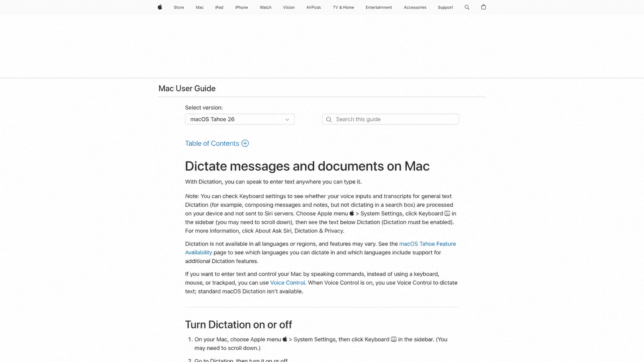Image resolution: width=644 pixels, height=362 pixels.
Task: Click the italic Note: text
Action: click(192, 196)
